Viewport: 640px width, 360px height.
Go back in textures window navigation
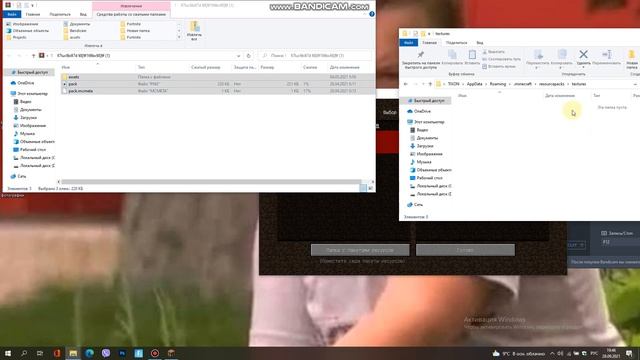click(x=406, y=84)
